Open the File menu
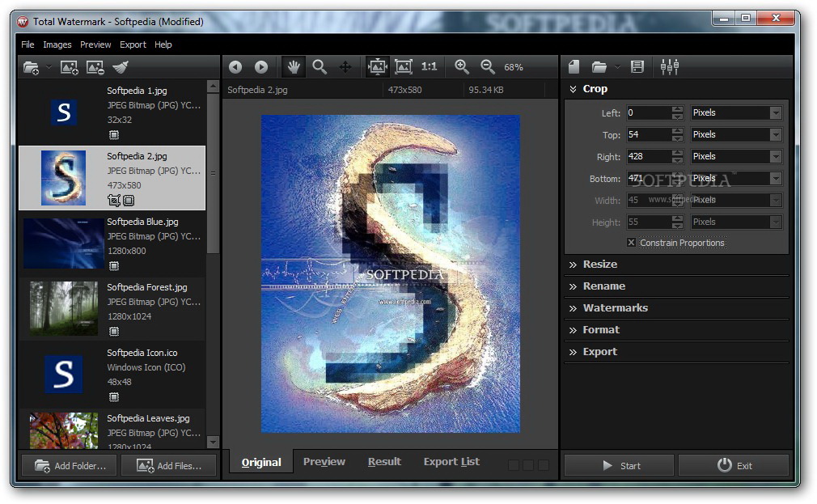Viewport: 817px width, 504px height. (x=28, y=44)
